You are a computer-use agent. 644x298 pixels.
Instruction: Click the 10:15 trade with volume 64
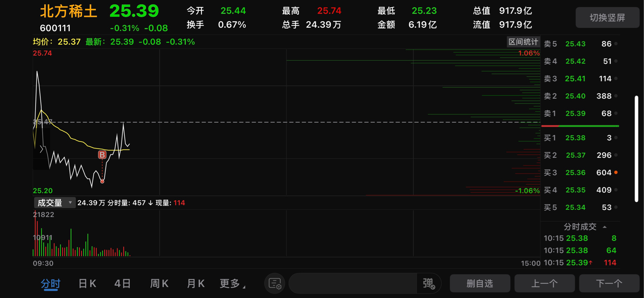click(580, 250)
